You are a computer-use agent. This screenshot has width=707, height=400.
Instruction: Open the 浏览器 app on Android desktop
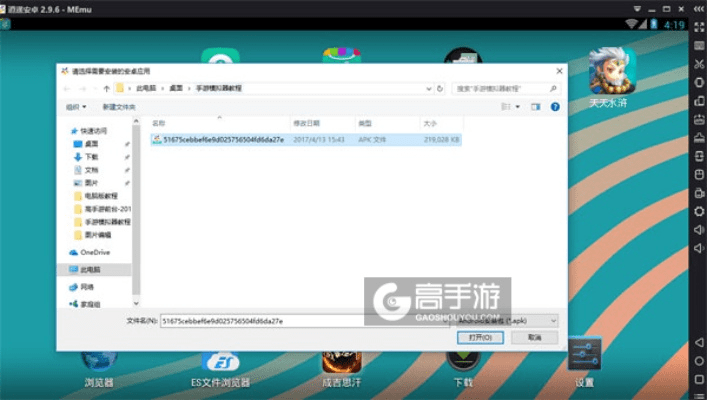(x=99, y=370)
